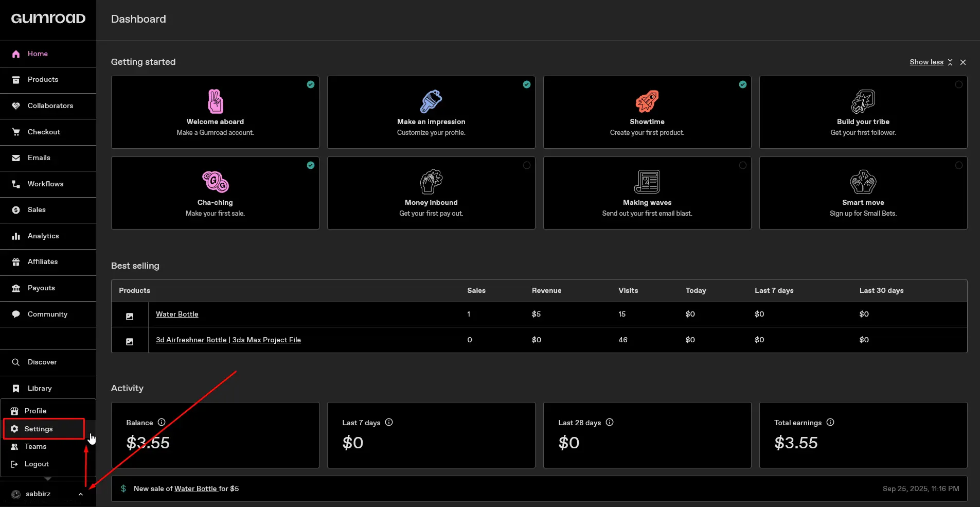This screenshot has width=980, height=507.
Task: Click the Last 28 days info icon
Action: pos(610,422)
